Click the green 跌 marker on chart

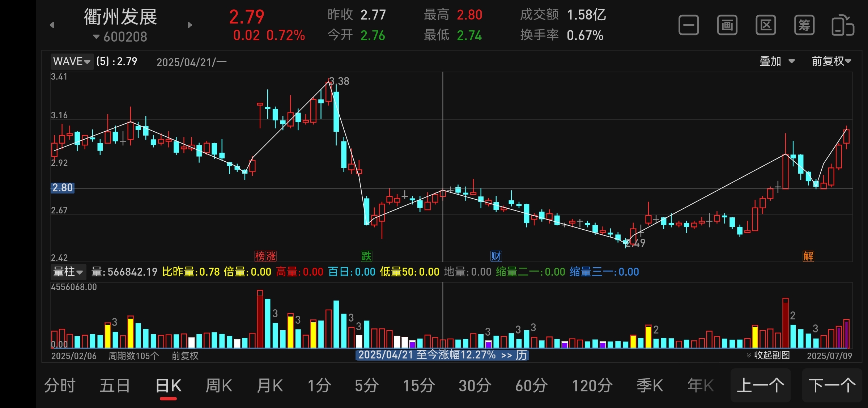coord(366,256)
